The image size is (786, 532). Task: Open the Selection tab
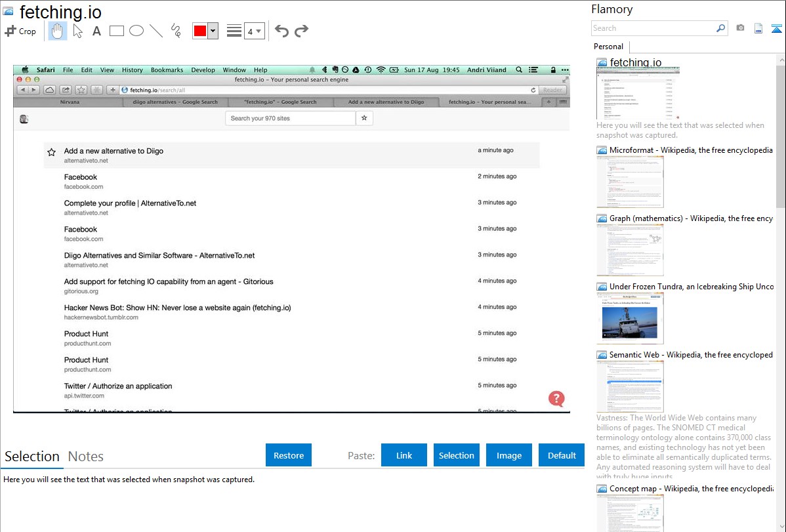pyautogui.click(x=32, y=456)
